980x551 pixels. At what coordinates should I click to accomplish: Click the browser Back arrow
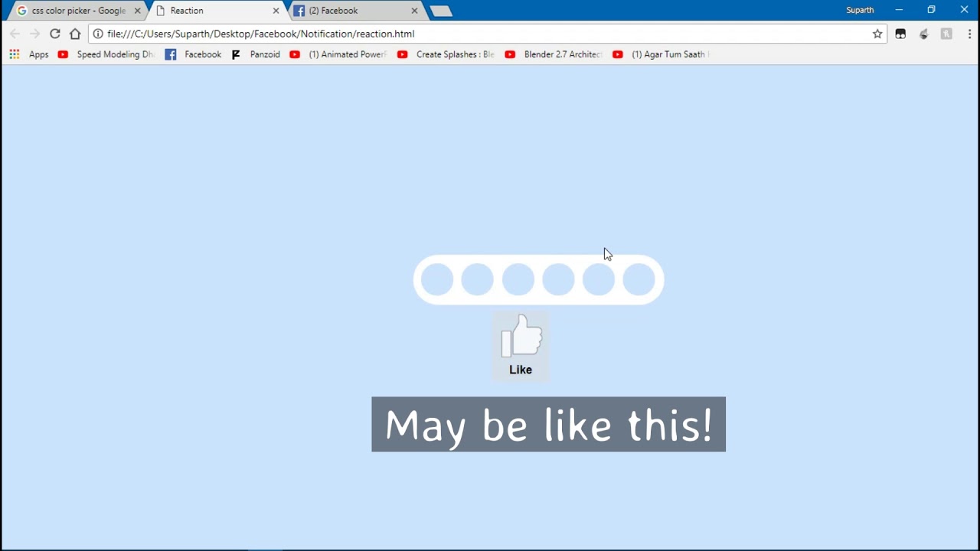click(15, 34)
